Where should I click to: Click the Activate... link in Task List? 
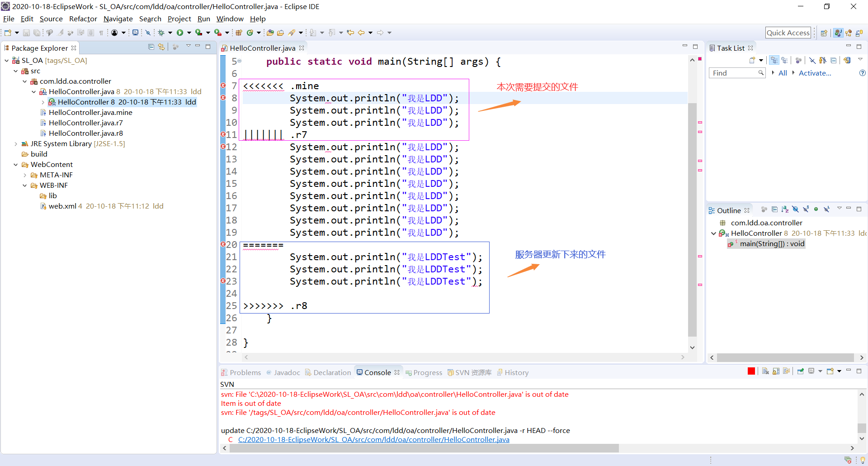815,73
